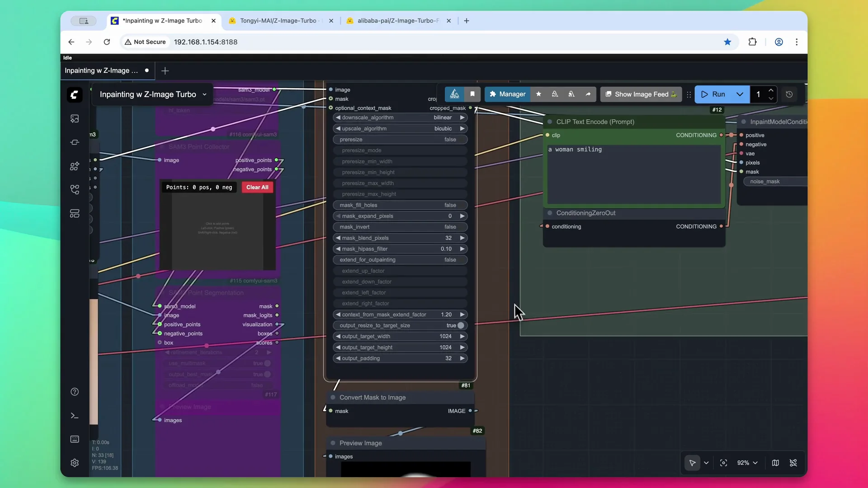This screenshot has width=868, height=488.
Task: Switch to the Tongyi-MAI/Z-Image-Turbo browser tab
Action: click(x=278, y=21)
